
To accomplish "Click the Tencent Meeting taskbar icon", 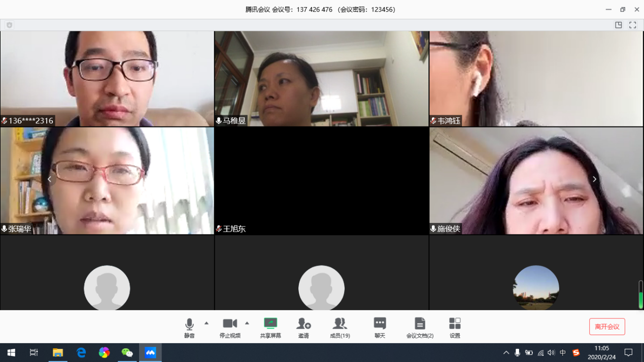I will [x=150, y=352].
